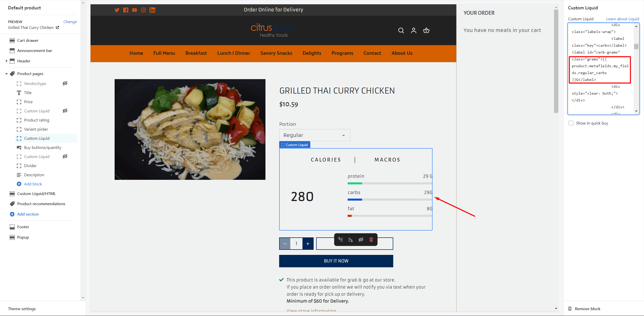Open the product preview in a new tab

coord(57,27)
